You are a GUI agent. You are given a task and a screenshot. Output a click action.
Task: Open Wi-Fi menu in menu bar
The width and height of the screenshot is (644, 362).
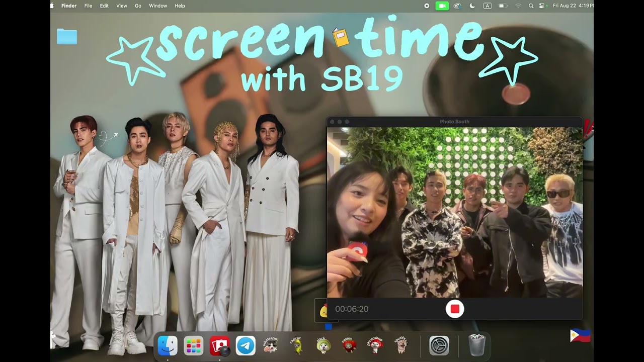[518, 6]
